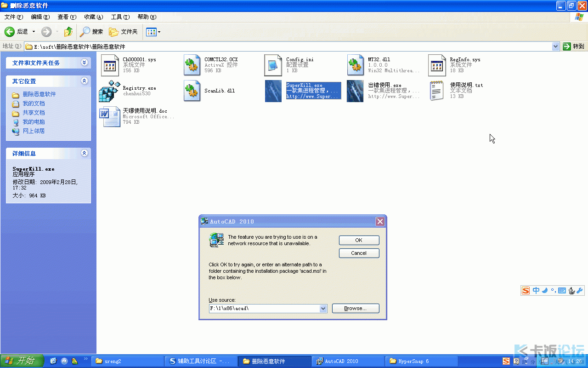Click the Back arrow icon in Explorer toolbar
This screenshot has height=368, width=588.
10,32
